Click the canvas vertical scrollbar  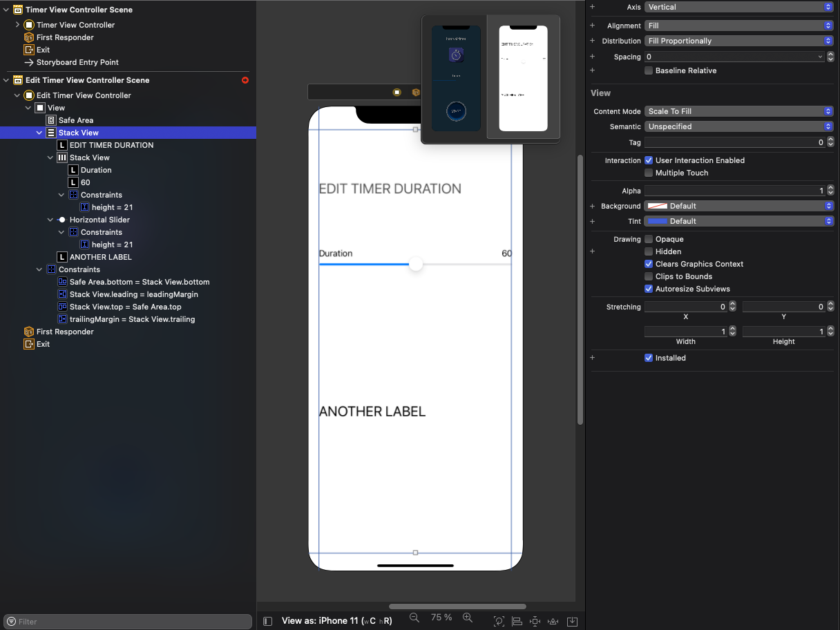580,290
